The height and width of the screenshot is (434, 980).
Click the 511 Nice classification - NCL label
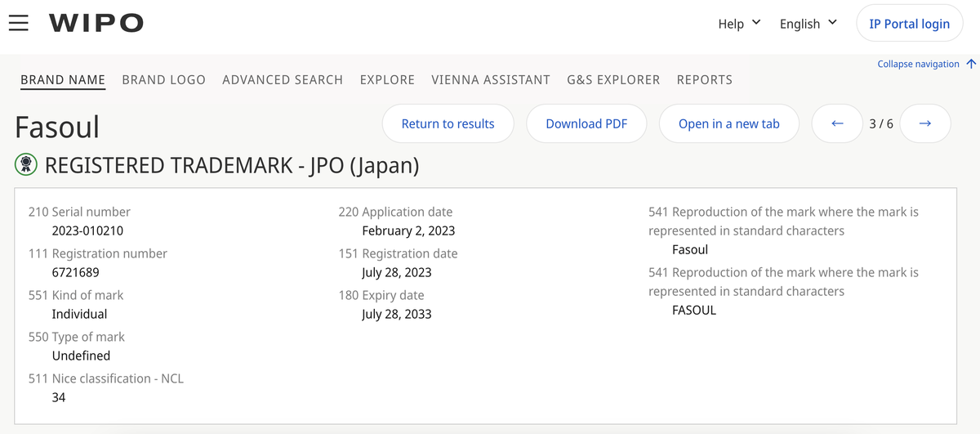[106, 378]
